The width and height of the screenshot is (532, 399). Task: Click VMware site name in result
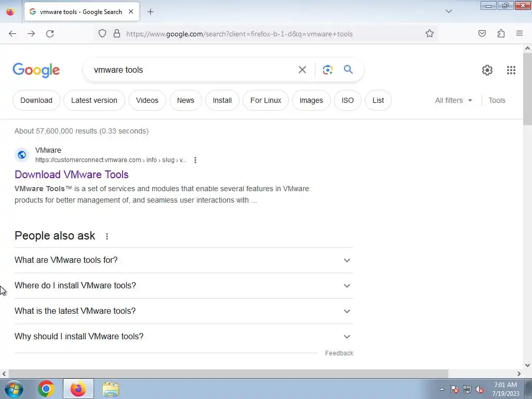click(x=48, y=150)
